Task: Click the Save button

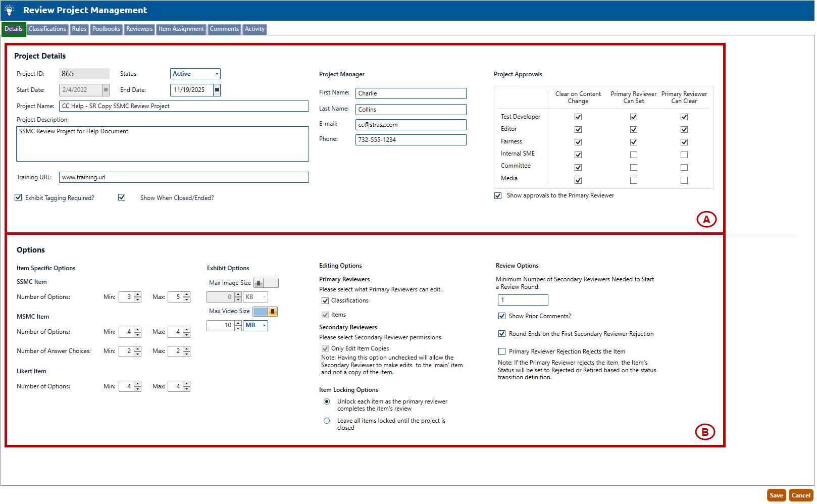Action: tap(776, 495)
